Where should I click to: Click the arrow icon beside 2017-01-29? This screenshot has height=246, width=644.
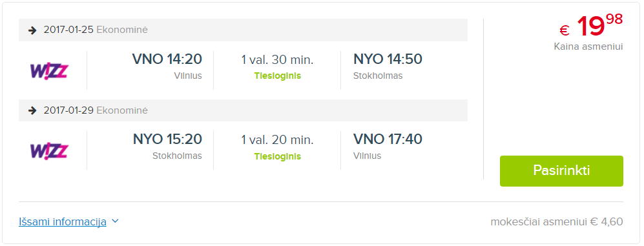(32, 110)
